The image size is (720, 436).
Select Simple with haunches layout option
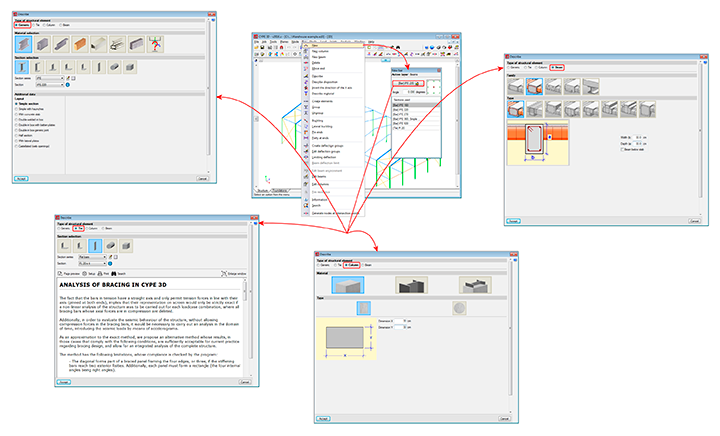[x=30, y=109]
